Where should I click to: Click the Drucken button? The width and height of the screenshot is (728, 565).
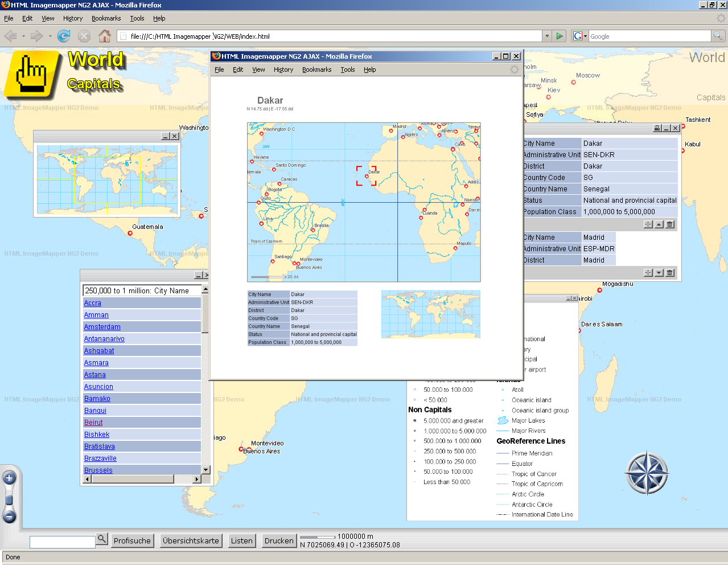tap(279, 541)
